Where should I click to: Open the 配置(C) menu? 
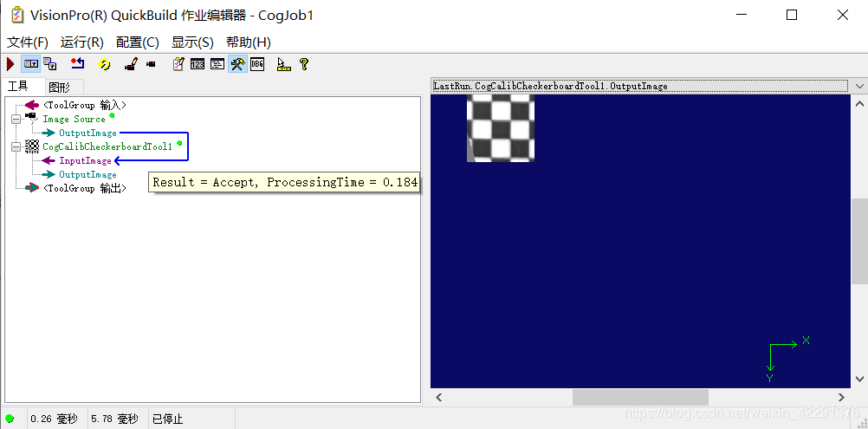click(x=137, y=42)
